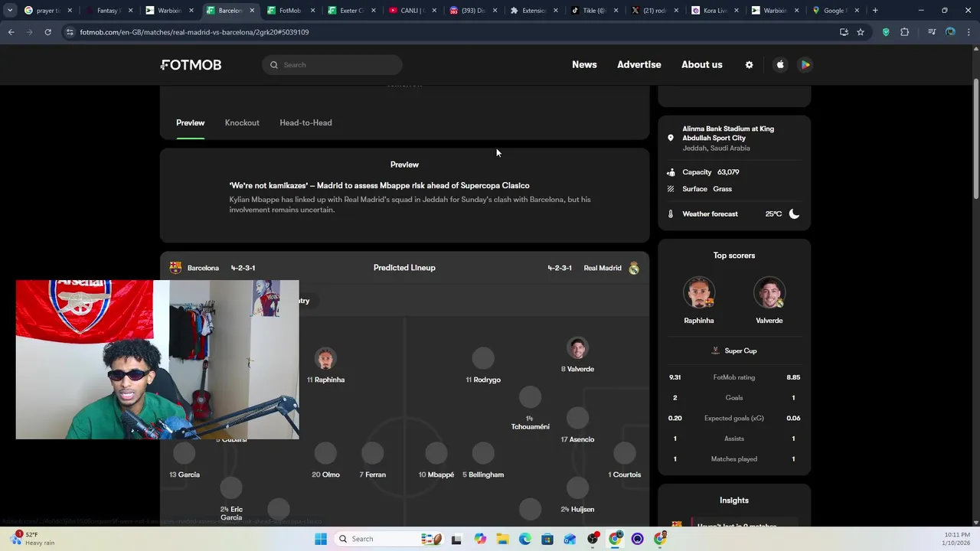Open the tab search dropdown arrow
This screenshot has width=980, height=551.
pyautogui.click(x=9, y=11)
